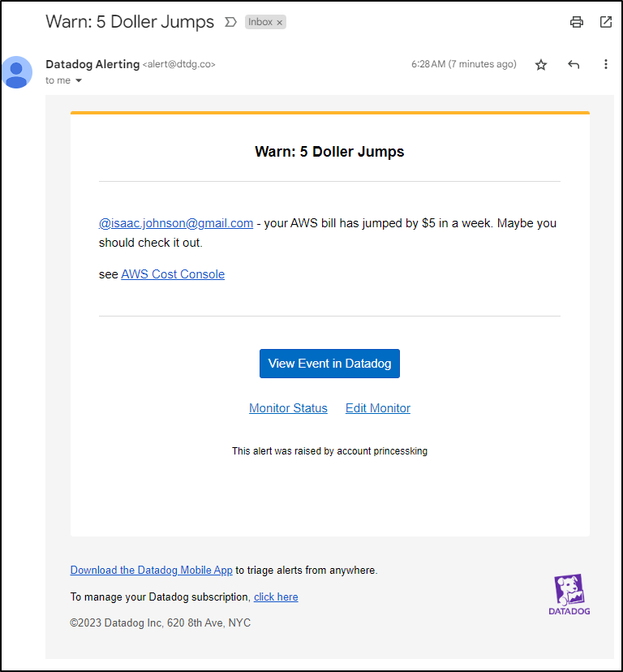Open Download the Datadog Mobile App link

pos(151,570)
